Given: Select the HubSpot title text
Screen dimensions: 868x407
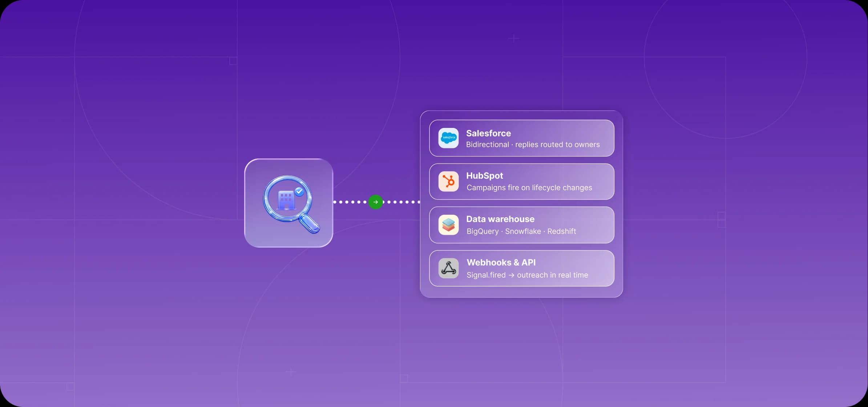Looking at the screenshot, I should 484,176.
